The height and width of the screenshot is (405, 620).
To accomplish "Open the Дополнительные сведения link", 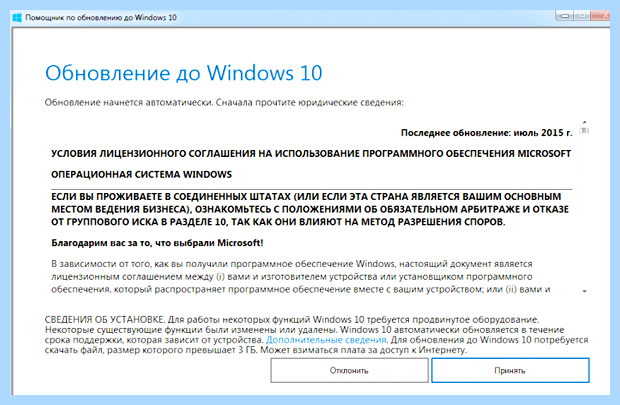I will [326, 340].
